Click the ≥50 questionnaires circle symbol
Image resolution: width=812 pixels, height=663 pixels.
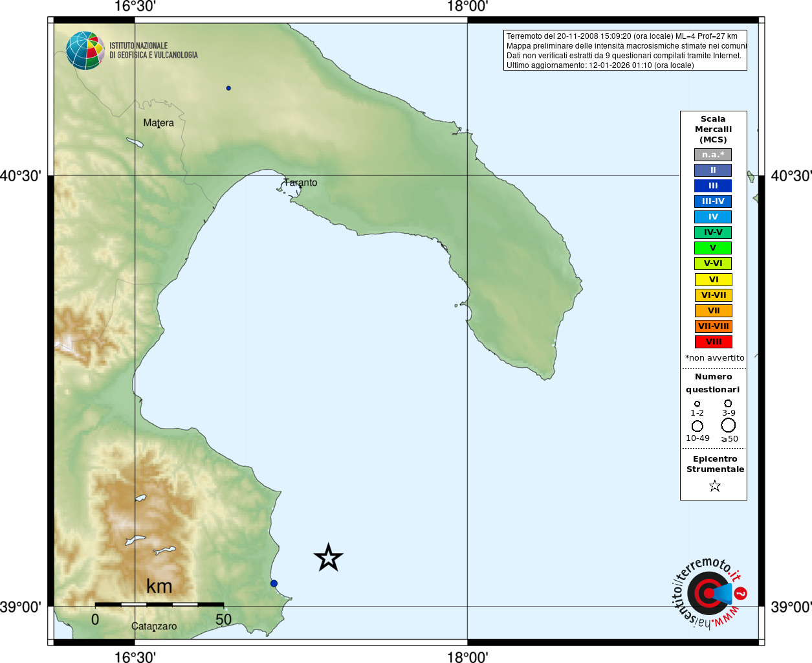click(x=729, y=425)
